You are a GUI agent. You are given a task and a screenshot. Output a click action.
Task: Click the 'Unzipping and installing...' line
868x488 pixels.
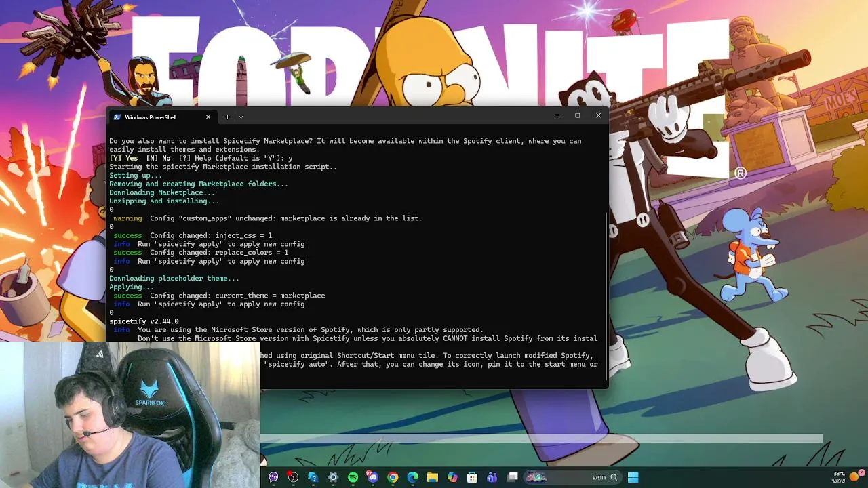click(x=164, y=201)
